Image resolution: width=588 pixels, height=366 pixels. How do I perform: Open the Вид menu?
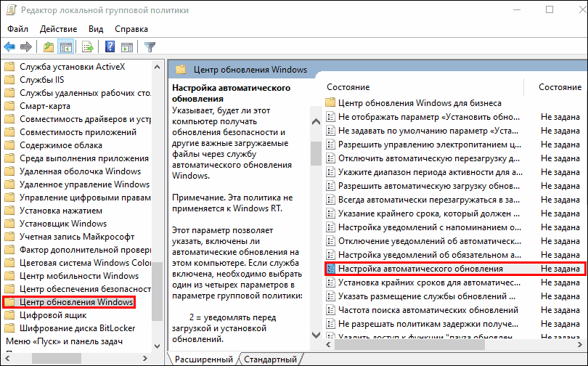96,29
